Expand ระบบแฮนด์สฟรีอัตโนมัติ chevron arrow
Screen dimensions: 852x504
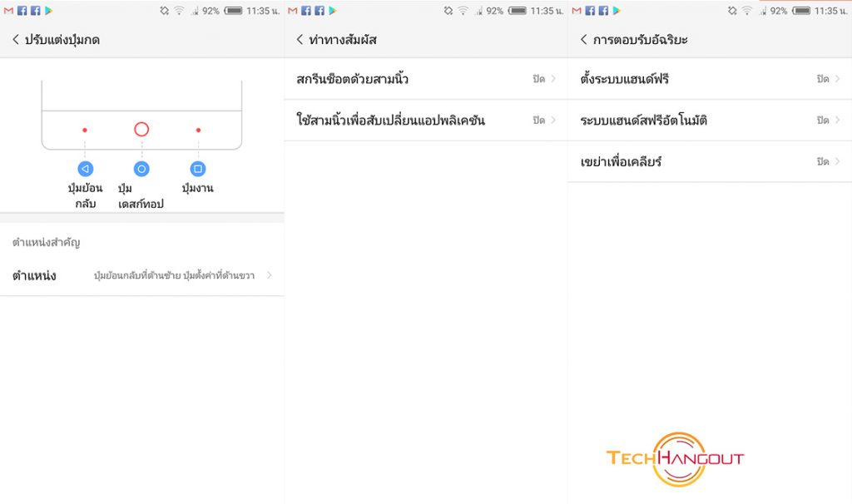(x=837, y=120)
